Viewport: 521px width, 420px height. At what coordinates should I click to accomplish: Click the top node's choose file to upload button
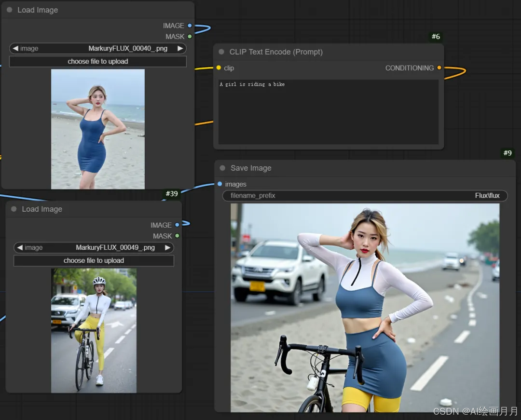[97, 61]
